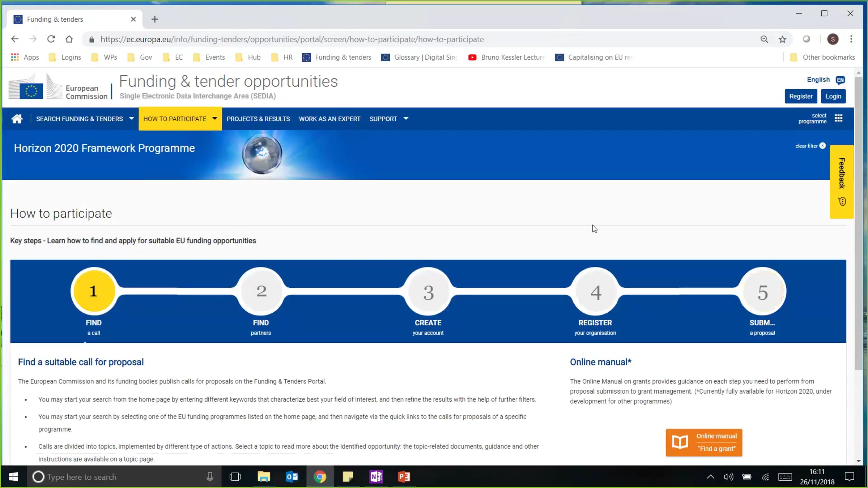
Task: Open the Windows notification center icon
Action: pyautogui.click(x=849, y=477)
